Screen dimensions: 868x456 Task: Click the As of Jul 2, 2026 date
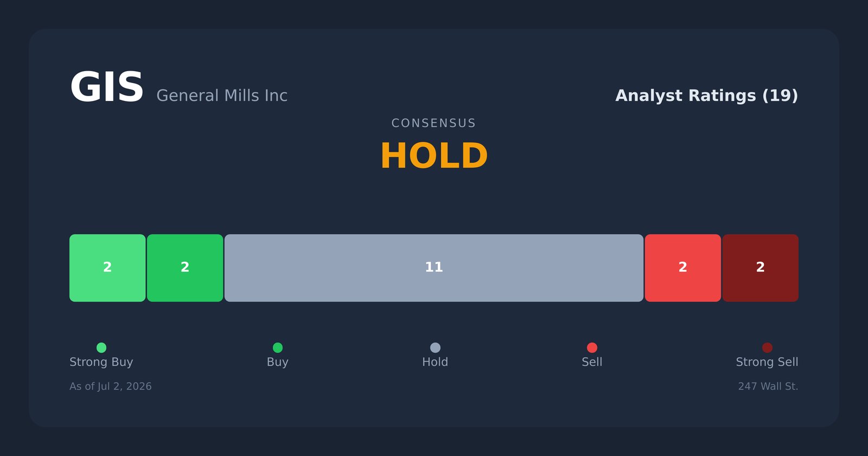pos(111,387)
